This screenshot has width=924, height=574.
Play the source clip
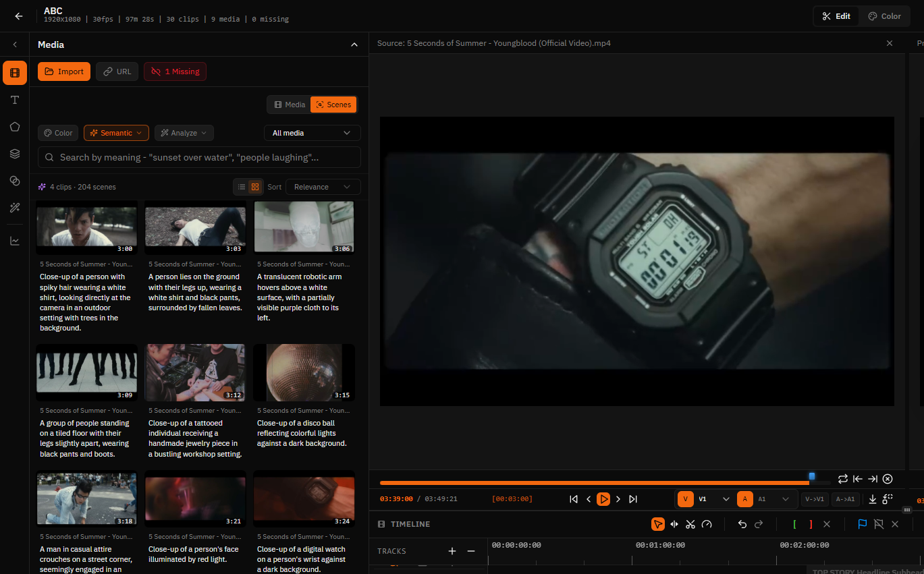click(603, 499)
